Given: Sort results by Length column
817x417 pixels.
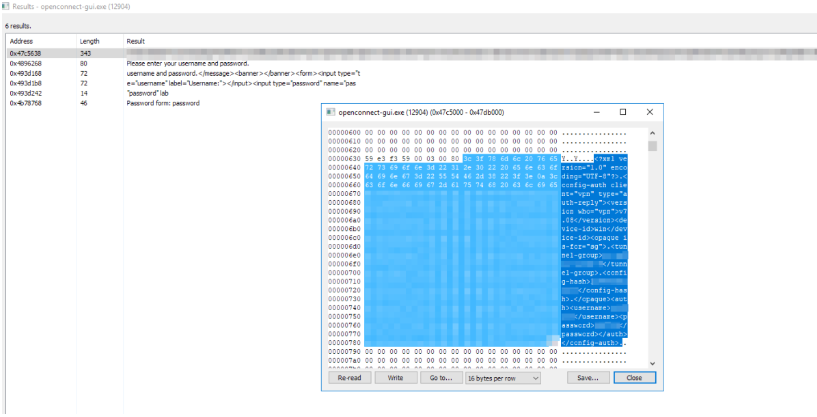Looking at the screenshot, I should coord(100,41).
